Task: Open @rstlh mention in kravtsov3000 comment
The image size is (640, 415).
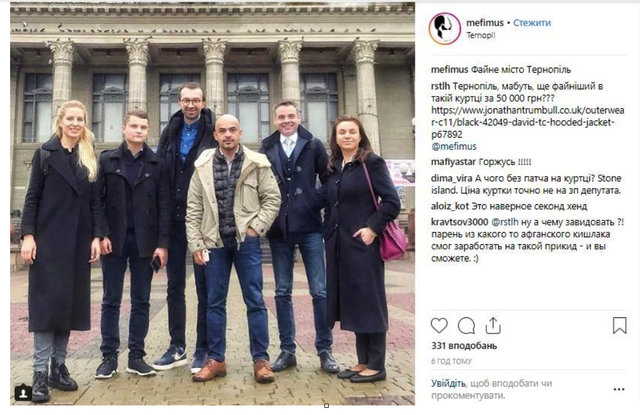Action: click(505, 222)
